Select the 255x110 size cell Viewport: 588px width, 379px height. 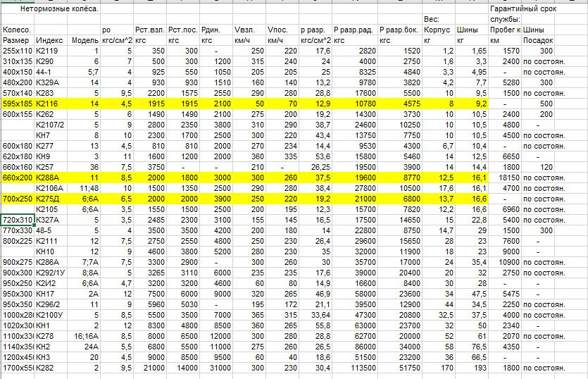click(17, 51)
